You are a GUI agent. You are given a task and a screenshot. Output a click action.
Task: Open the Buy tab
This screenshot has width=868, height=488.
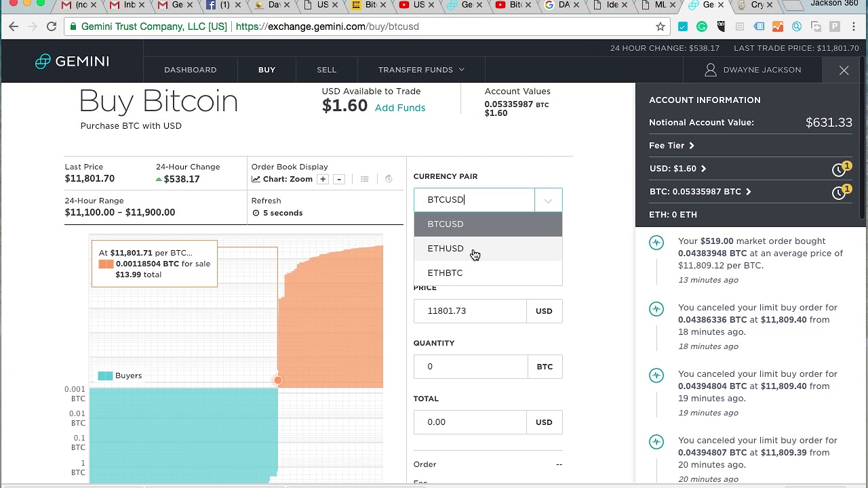267,70
